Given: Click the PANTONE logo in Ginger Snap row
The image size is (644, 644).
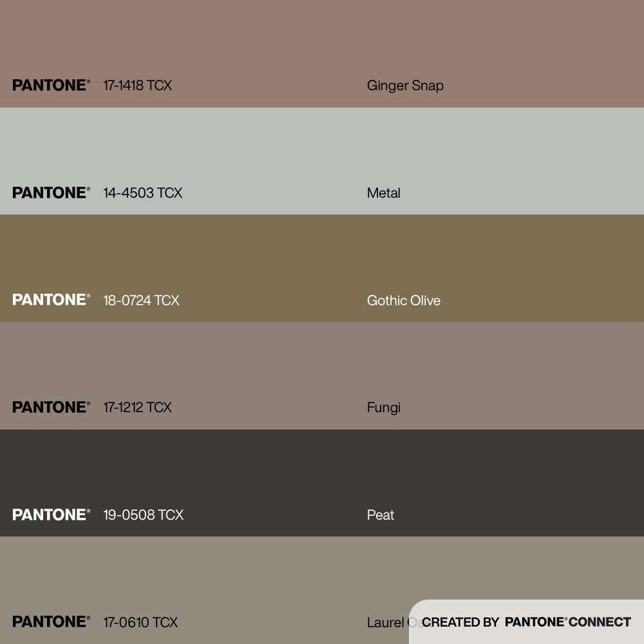Looking at the screenshot, I should coord(51,85).
